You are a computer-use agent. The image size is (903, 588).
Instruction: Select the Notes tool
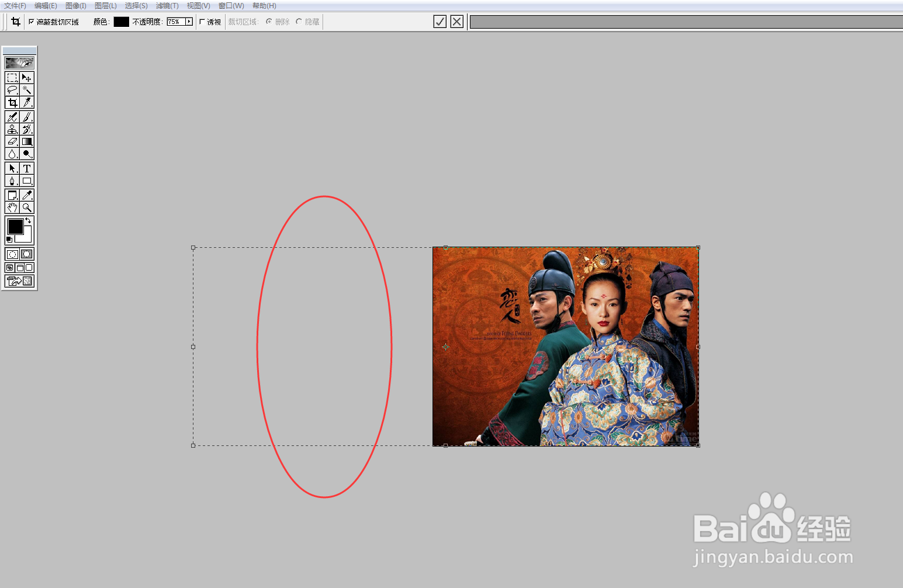click(x=12, y=195)
